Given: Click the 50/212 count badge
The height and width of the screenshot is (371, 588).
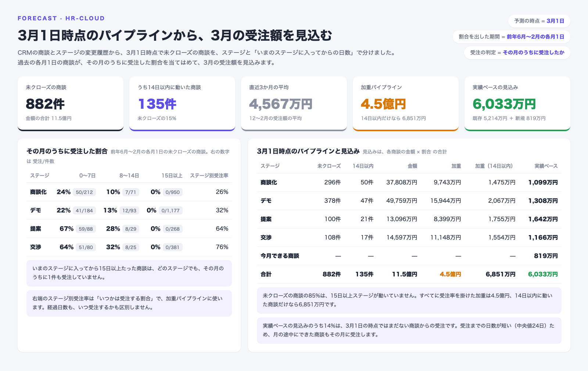Looking at the screenshot, I should point(84,192).
